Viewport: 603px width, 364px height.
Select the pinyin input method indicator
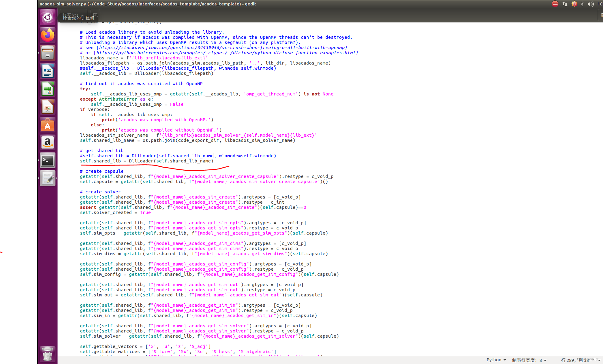(574, 4)
